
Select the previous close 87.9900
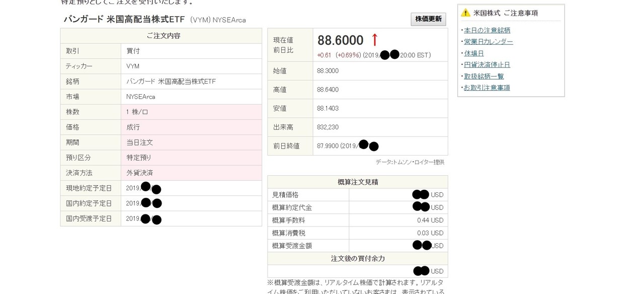(x=328, y=146)
